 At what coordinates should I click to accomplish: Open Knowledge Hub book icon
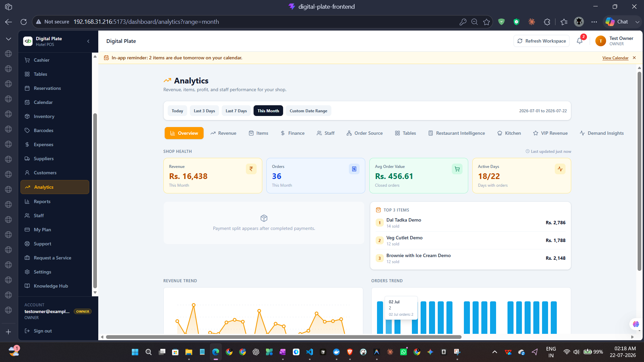point(27,286)
